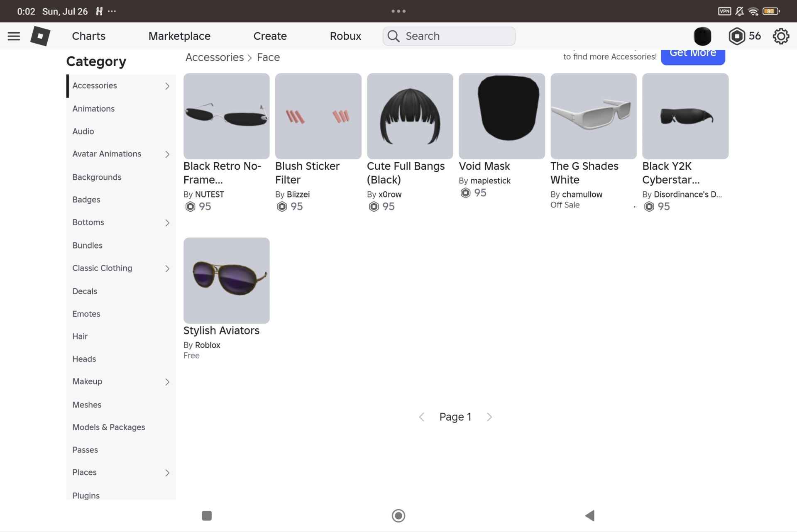The width and height of the screenshot is (797, 532).
Task: Select the Emotes category
Action: pos(121,314)
